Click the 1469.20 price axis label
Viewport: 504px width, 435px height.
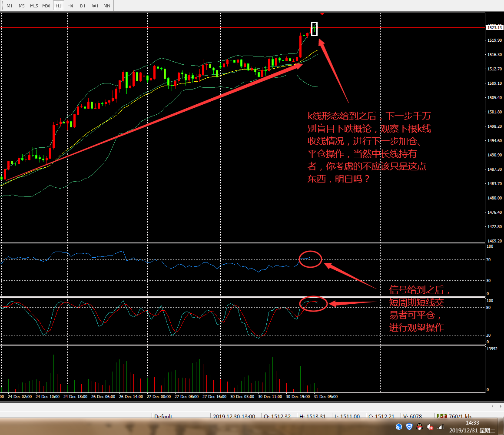coord(494,241)
